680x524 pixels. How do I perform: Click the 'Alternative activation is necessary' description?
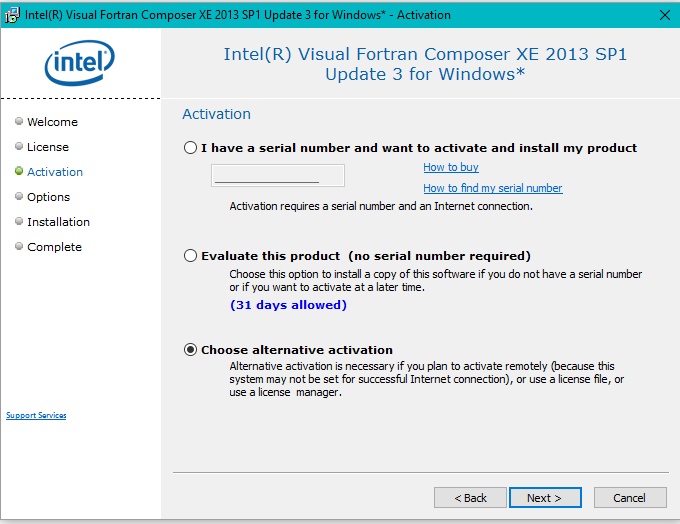click(x=427, y=379)
